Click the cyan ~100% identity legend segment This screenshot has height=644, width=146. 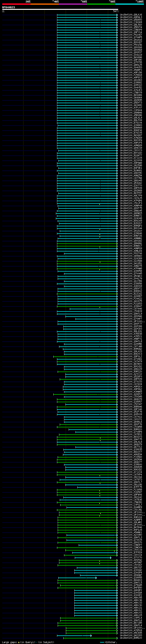click(130, 4)
